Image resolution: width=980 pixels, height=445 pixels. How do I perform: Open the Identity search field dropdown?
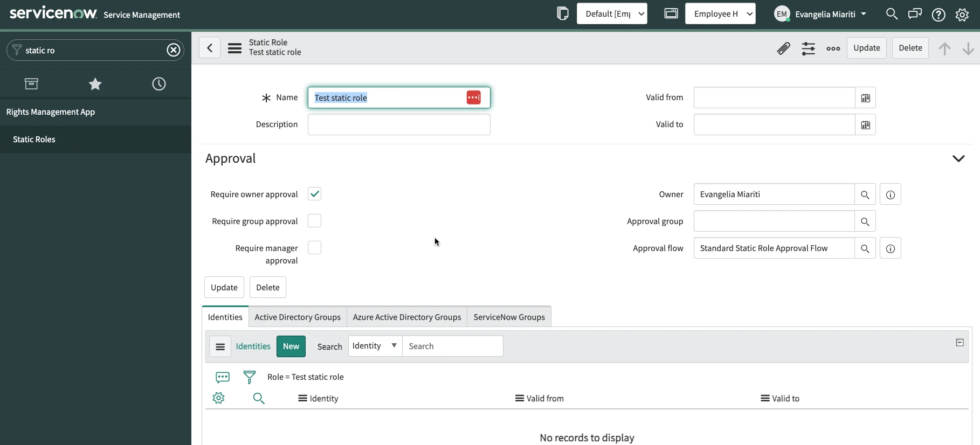click(x=375, y=346)
